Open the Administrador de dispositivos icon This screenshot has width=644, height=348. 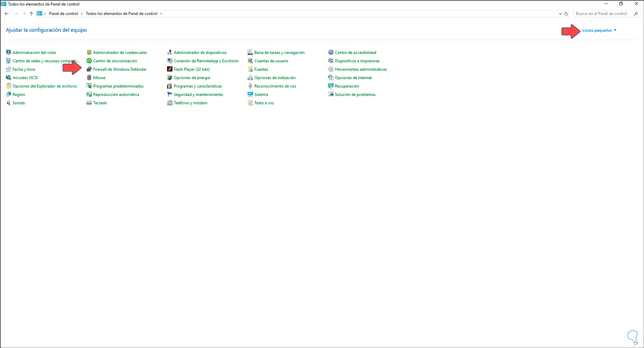tap(170, 52)
